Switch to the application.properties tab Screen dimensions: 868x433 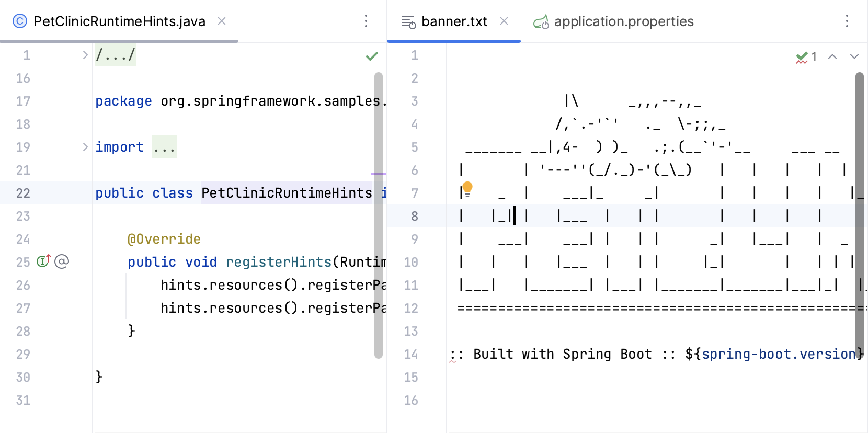point(623,21)
